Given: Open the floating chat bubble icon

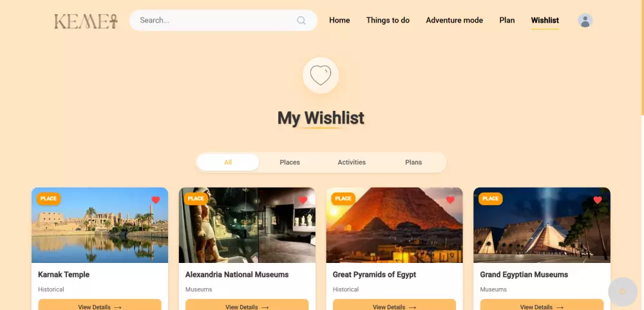Looking at the screenshot, I should pos(623,291).
